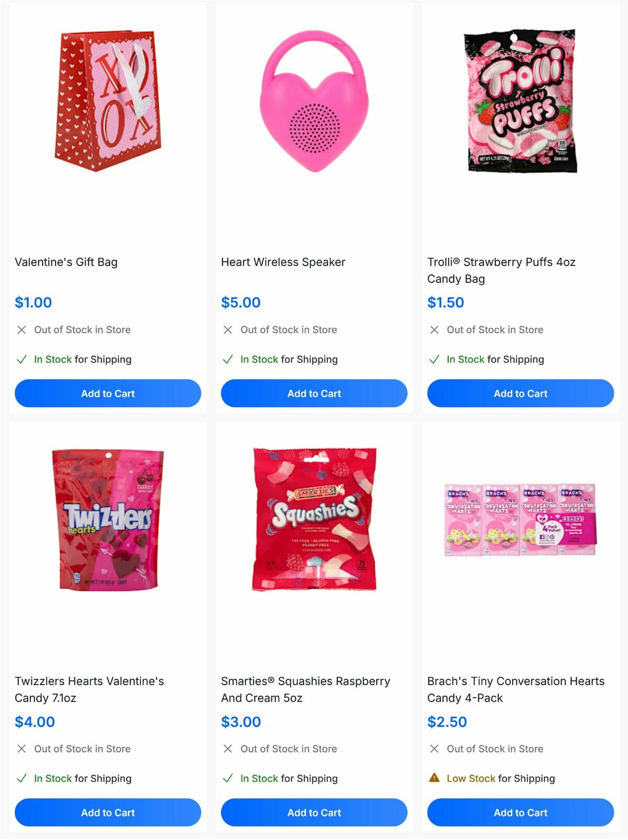Open the Heart Wireless Speaker product page
The height and width of the screenshot is (840, 628).
click(x=283, y=262)
